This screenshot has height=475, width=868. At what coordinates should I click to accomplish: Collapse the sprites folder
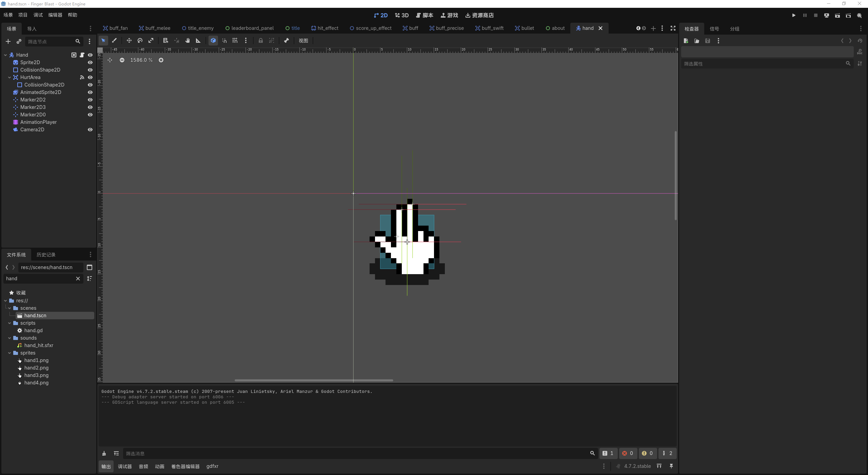click(x=9, y=353)
